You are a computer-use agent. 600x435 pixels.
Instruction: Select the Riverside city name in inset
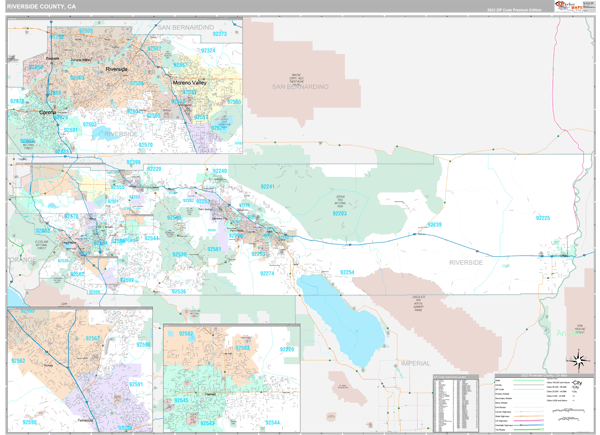coord(115,69)
